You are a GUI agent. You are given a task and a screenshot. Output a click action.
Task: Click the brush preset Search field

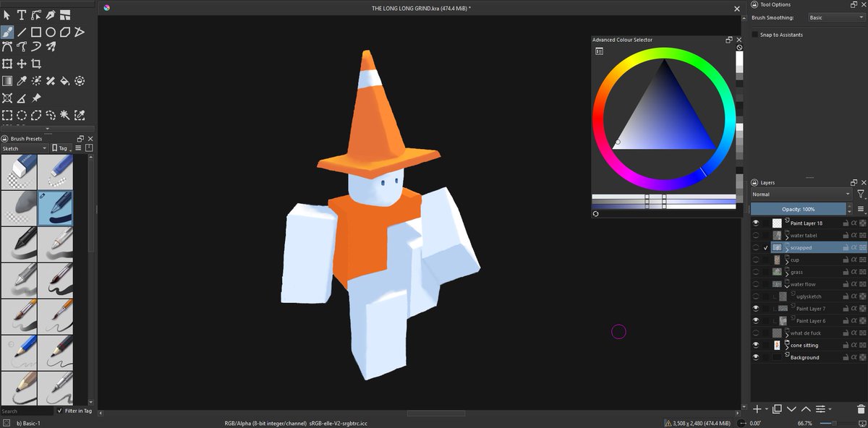click(x=27, y=411)
